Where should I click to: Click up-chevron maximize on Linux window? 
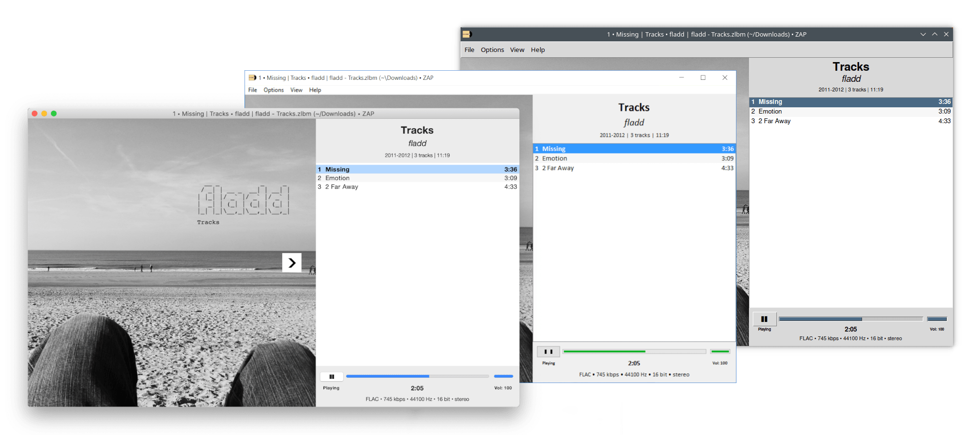[935, 34]
